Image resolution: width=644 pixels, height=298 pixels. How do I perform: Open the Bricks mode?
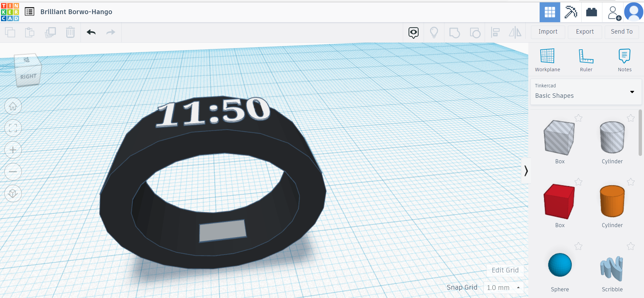point(591,12)
